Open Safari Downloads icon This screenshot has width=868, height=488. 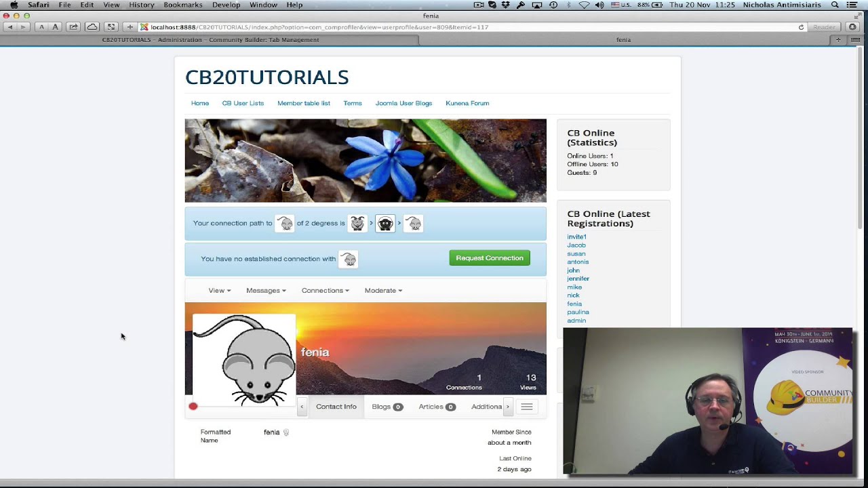click(x=852, y=27)
